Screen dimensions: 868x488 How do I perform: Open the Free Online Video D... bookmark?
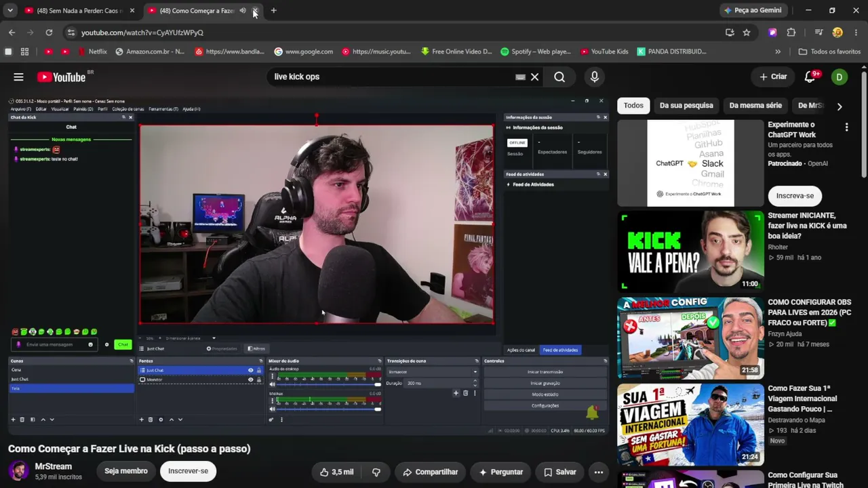pos(456,52)
